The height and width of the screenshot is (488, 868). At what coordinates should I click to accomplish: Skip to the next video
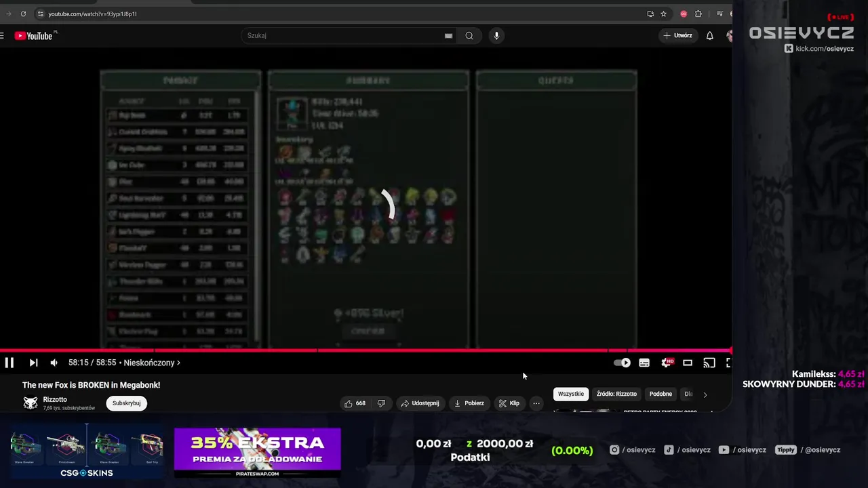(33, 363)
